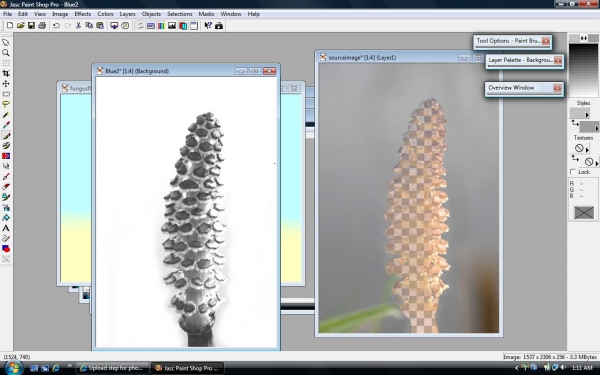
Task: Select the Retouch tool
Action: pos(6,166)
